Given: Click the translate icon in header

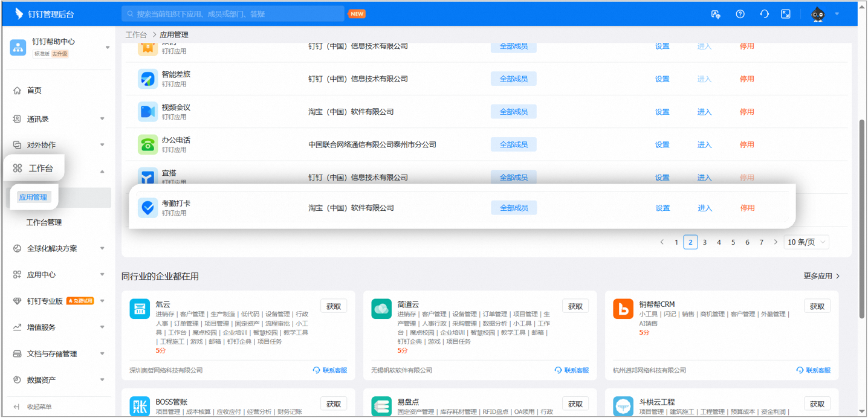Looking at the screenshot, I should pyautogui.click(x=716, y=14).
